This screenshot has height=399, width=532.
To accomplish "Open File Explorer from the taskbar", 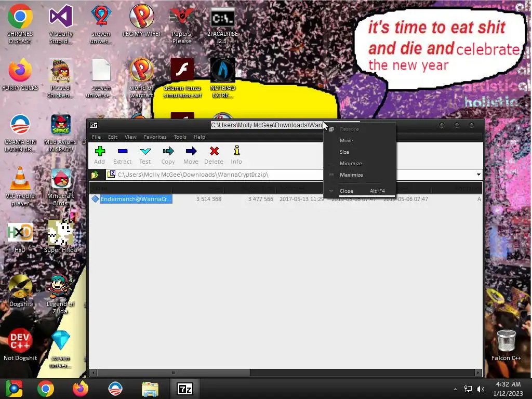I will (150, 389).
